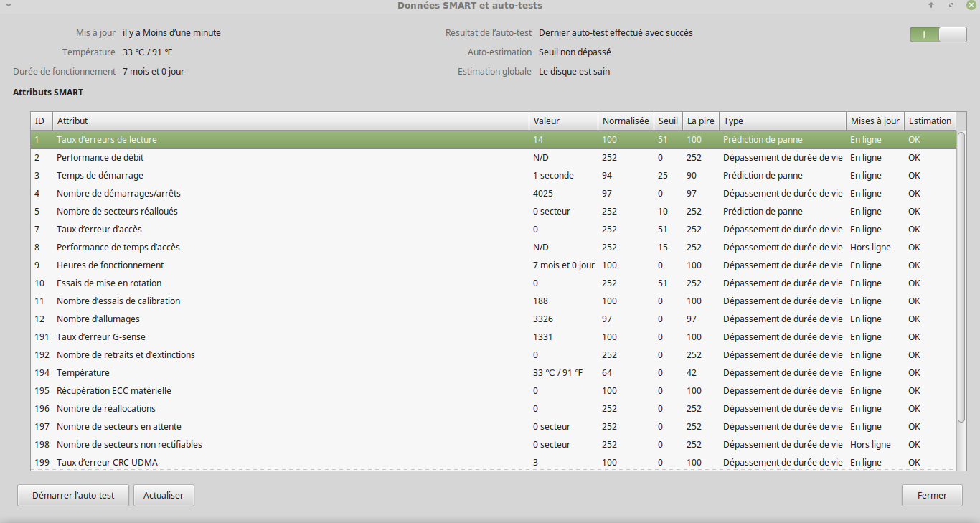Select row Temps de démarrage
Viewport: 980px width, 523px height.
point(493,175)
